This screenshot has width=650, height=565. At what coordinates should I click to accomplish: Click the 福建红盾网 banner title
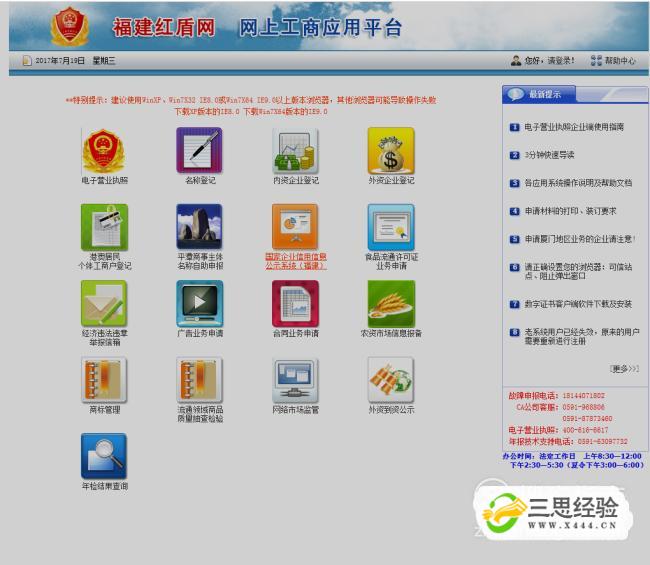pyautogui.click(x=164, y=27)
